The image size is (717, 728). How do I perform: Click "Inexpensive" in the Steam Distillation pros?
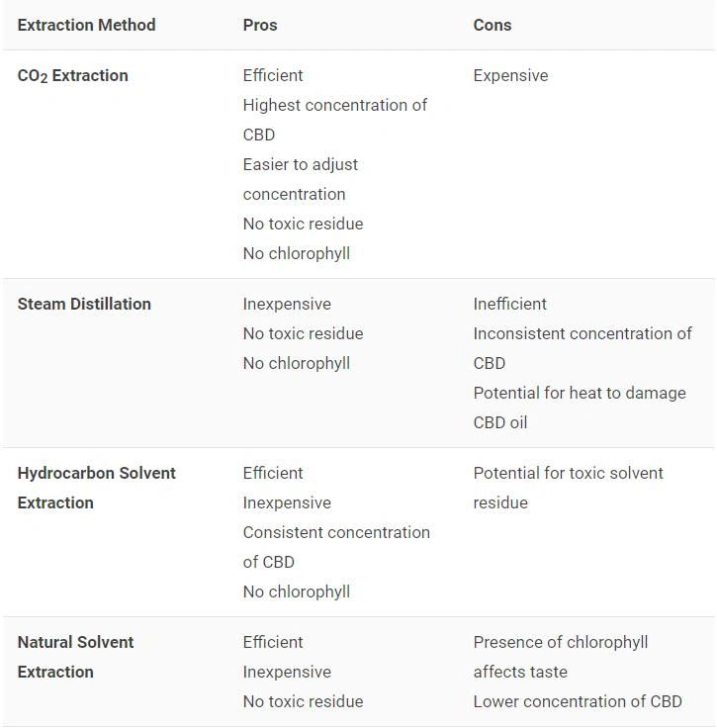(x=287, y=304)
